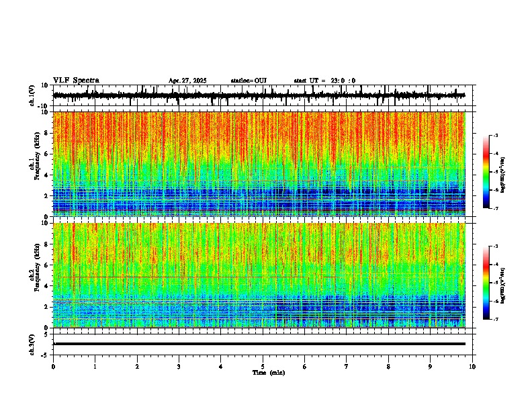Click the date text "Apr. 27, 2025"
532x411 pixels.
pos(187,81)
